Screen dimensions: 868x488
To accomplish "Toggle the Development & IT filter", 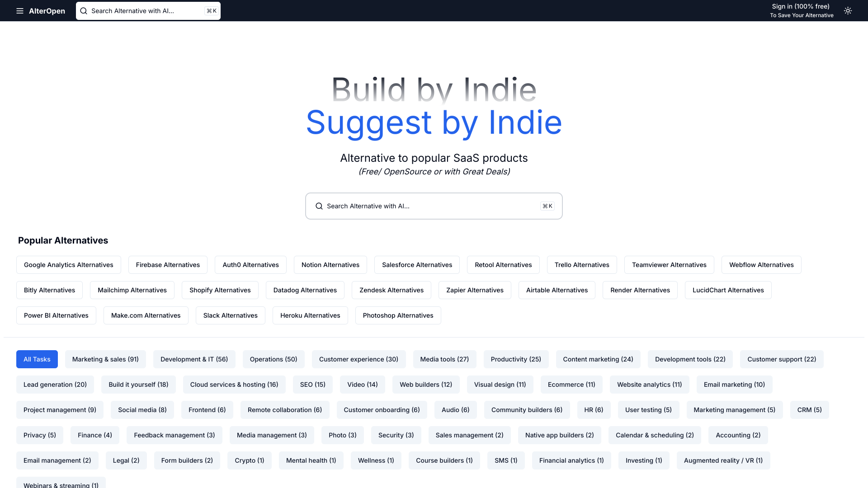I will point(194,359).
